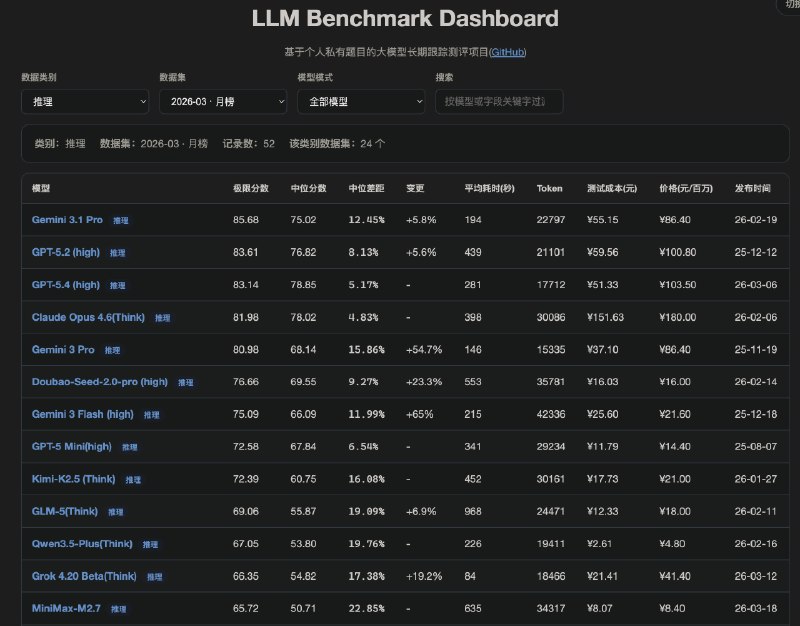This screenshot has height=626, width=800.
Task: Sort table by 测试成本(元) column header
Action: (x=612, y=188)
